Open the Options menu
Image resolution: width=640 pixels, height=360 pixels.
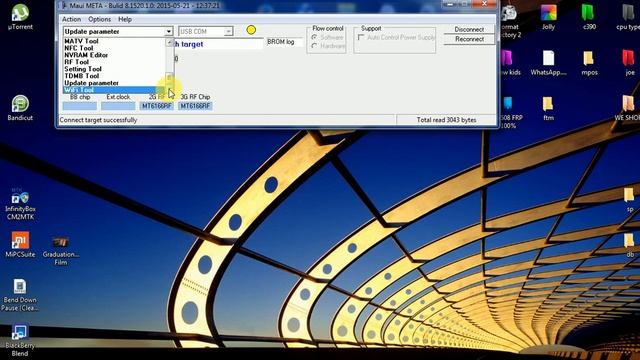coord(100,19)
